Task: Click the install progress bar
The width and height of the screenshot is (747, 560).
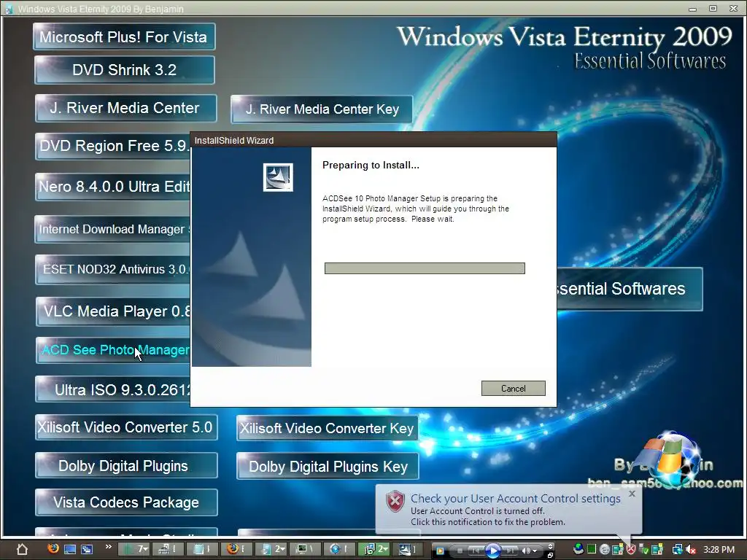Action: click(425, 268)
